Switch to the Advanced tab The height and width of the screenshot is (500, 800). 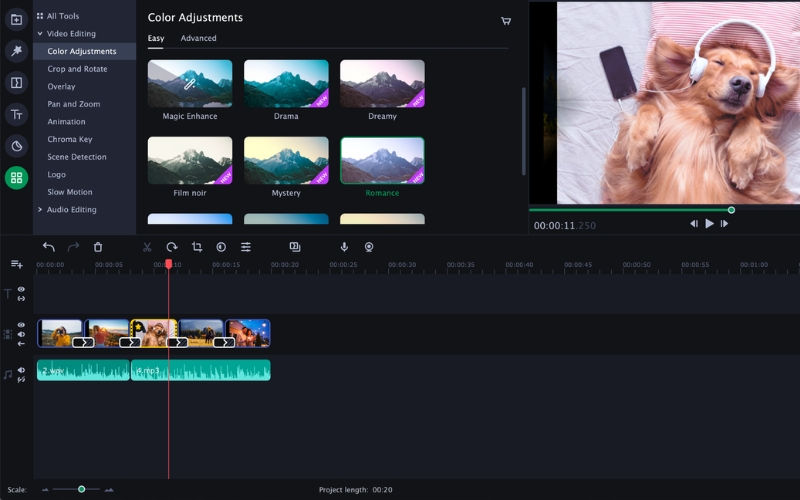pos(198,38)
